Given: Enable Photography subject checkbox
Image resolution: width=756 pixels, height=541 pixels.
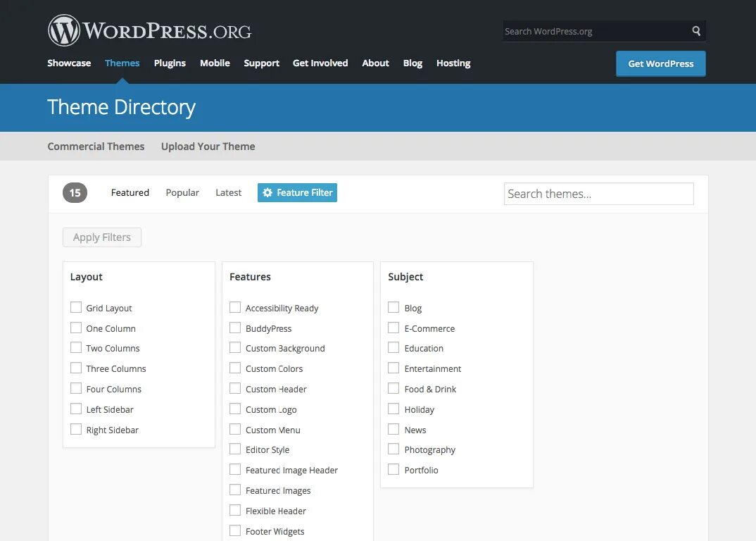Looking at the screenshot, I should point(393,449).
